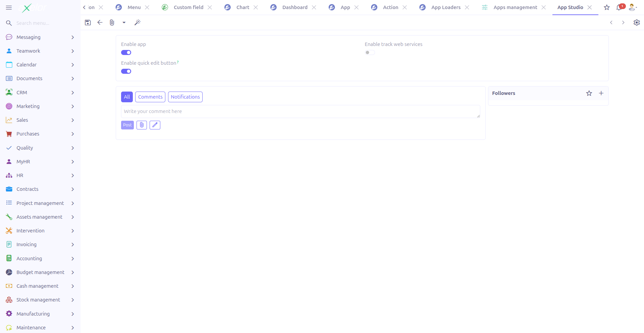Click the magic wand icon
The height and width of the screenshot is (333, 644).
138,22
